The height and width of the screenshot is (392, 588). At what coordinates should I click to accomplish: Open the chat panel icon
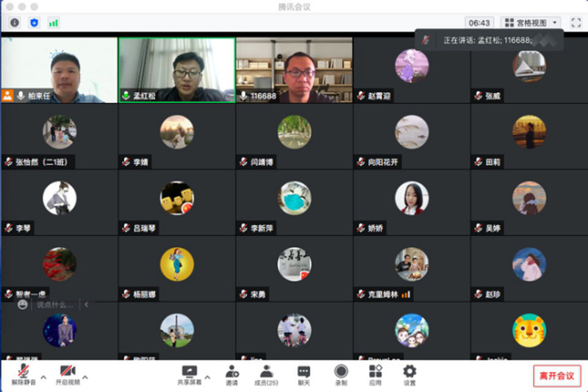pos(304,376)
